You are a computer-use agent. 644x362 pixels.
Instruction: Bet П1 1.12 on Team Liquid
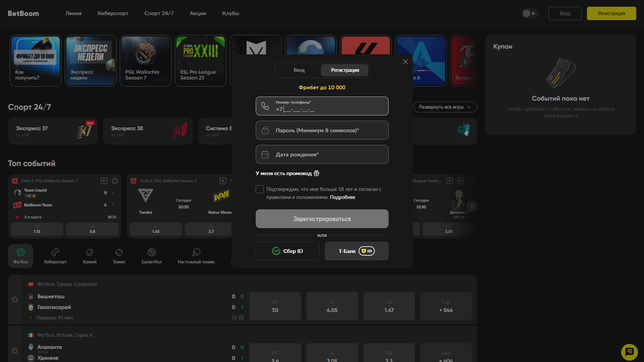[x=37, y=229]
